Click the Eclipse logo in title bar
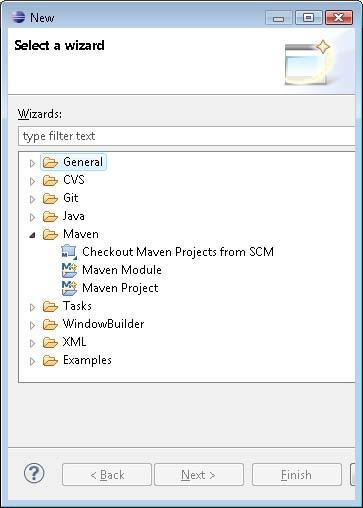This screenshot has width=363, height=508. (x=18, y=17)
